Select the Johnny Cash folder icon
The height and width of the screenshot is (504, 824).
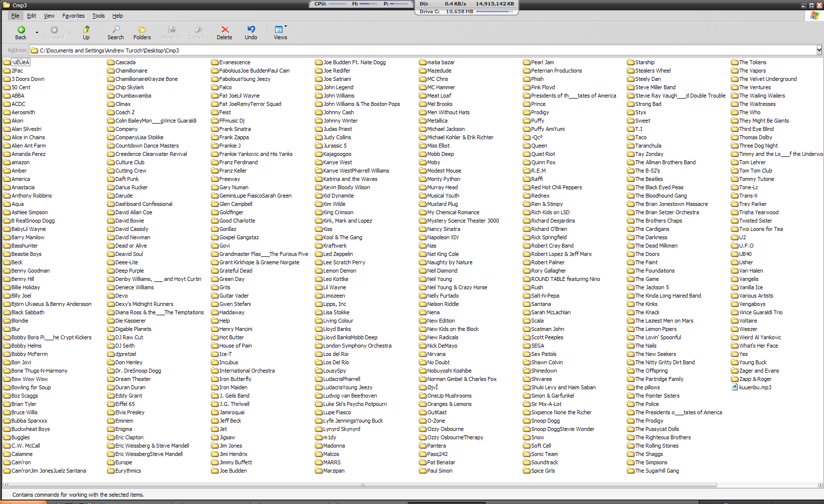point(319,112)
